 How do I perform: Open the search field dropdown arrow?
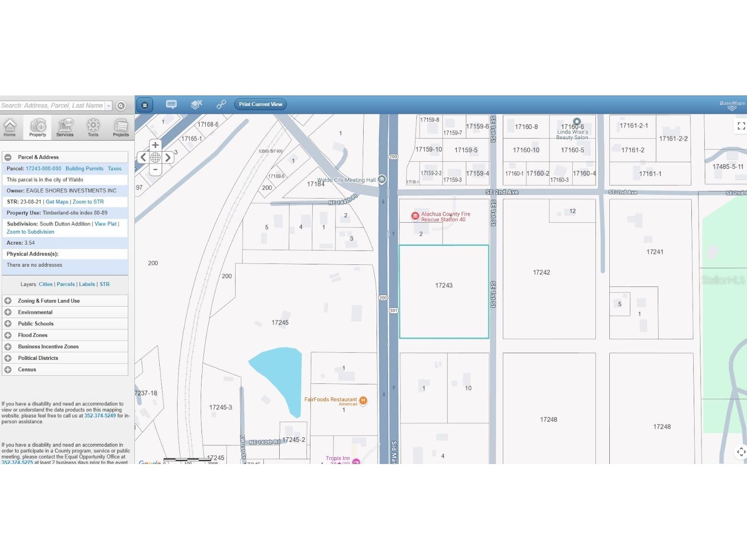[109, 106]
